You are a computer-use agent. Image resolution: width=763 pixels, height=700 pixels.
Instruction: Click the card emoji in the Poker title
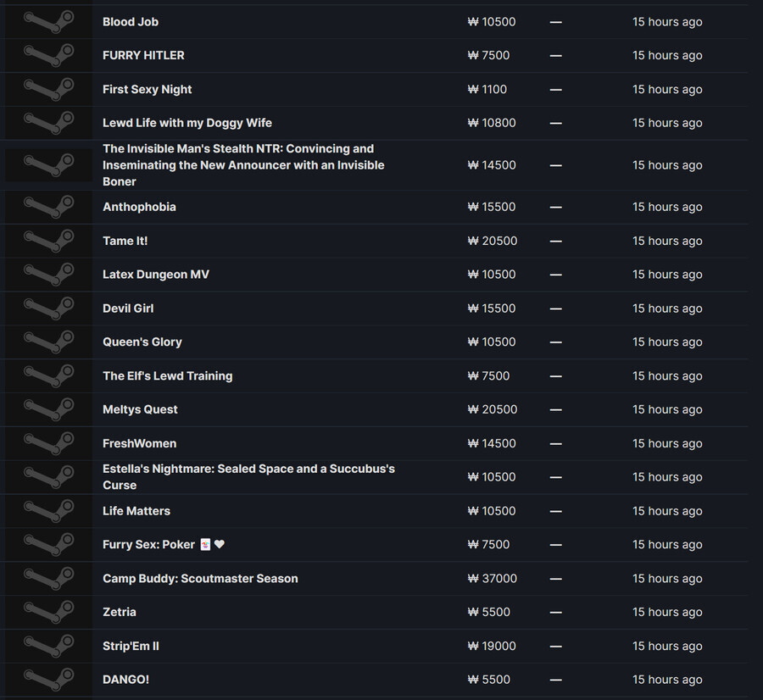[x=205, y=544]
